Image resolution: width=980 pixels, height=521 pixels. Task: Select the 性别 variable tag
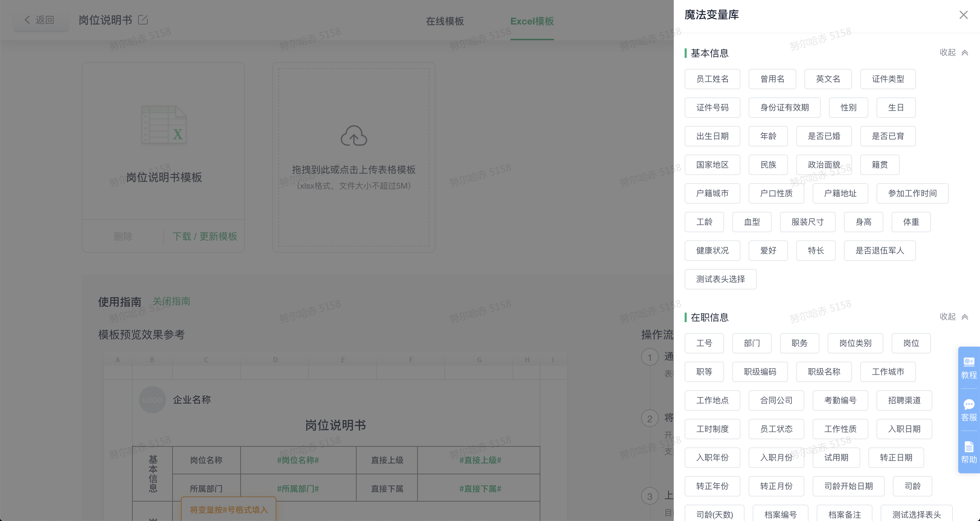pyautogui.click(x=848, y=107)
